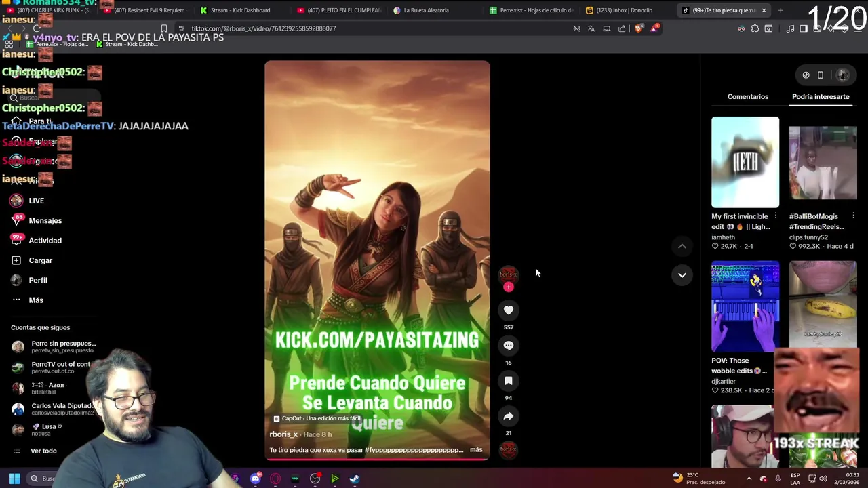This screenshot has height=488, width=868.
Task: Open 'CapCut - Una edición más fácil' link
Action: click(317, 418)
